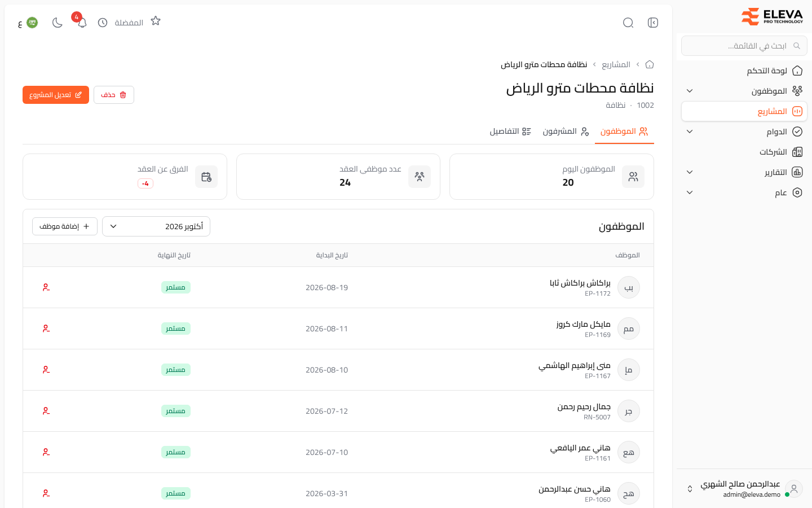Click the employee ID RN-5007

click(x=597, y=417)
